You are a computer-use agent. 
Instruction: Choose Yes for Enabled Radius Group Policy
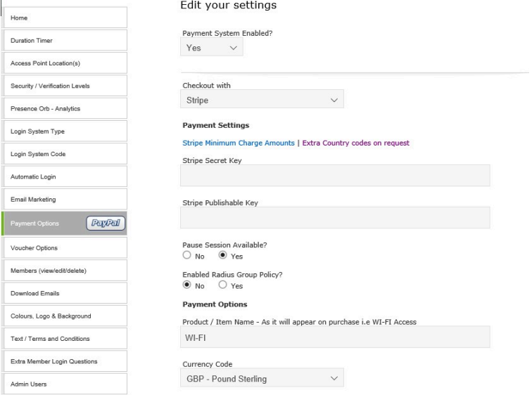coord(224,285)
